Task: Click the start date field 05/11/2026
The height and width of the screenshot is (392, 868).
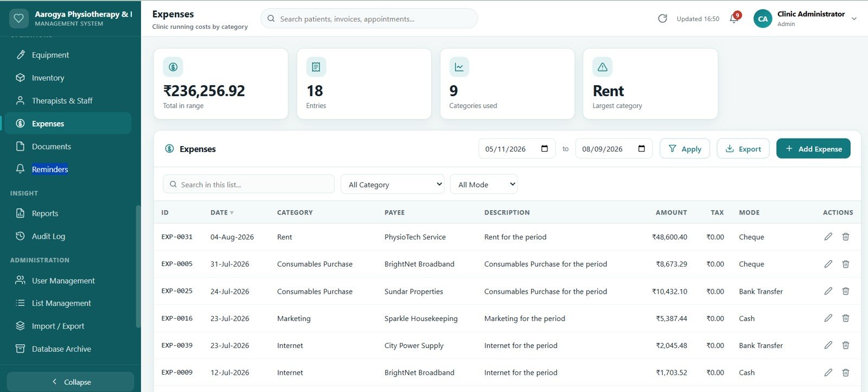Action: [517, 149]
